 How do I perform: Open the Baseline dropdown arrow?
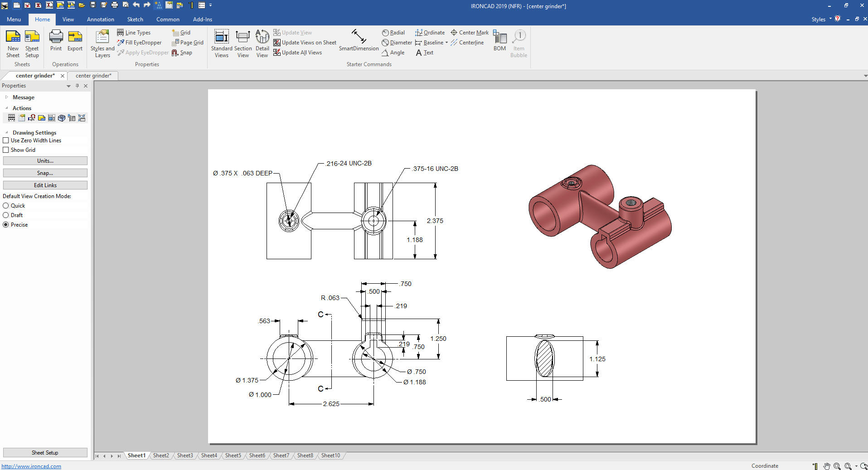(446, 43)
